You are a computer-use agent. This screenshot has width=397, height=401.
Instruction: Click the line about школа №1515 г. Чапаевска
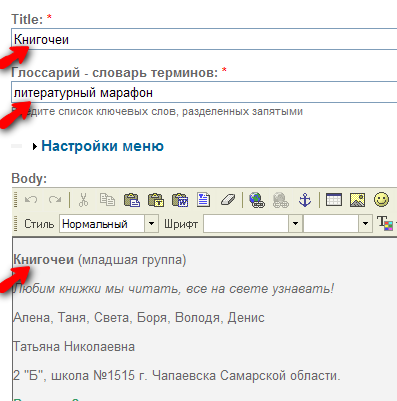pos(177,376)
